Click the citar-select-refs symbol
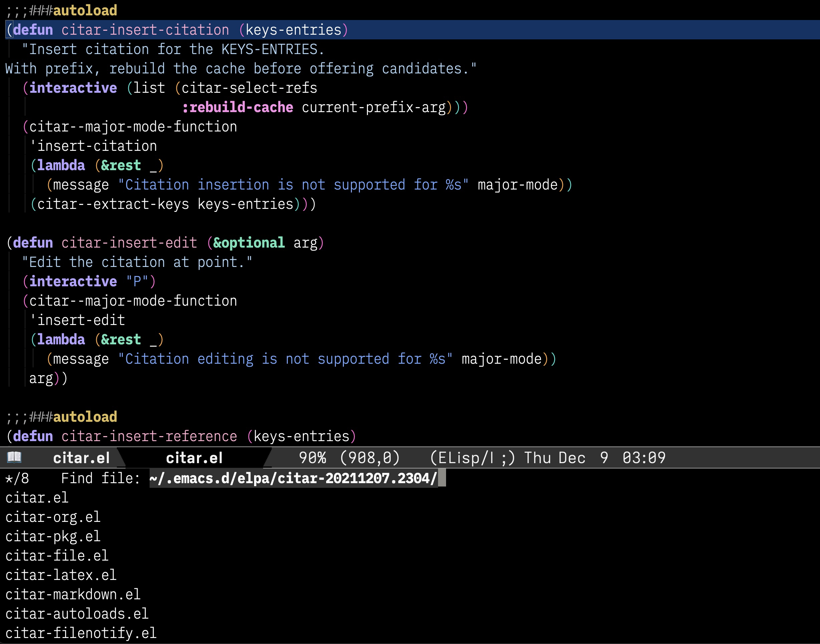Viewport: 820px width, 644px height. [x=249, y=88]
